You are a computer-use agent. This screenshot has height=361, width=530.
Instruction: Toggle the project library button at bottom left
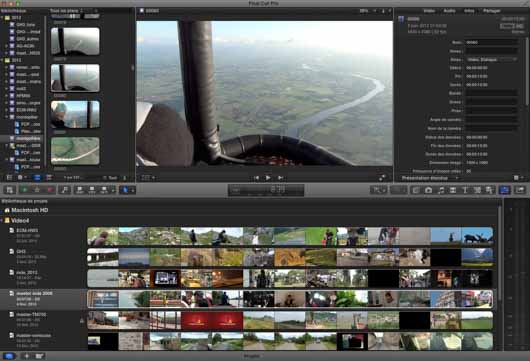(9, 356)
